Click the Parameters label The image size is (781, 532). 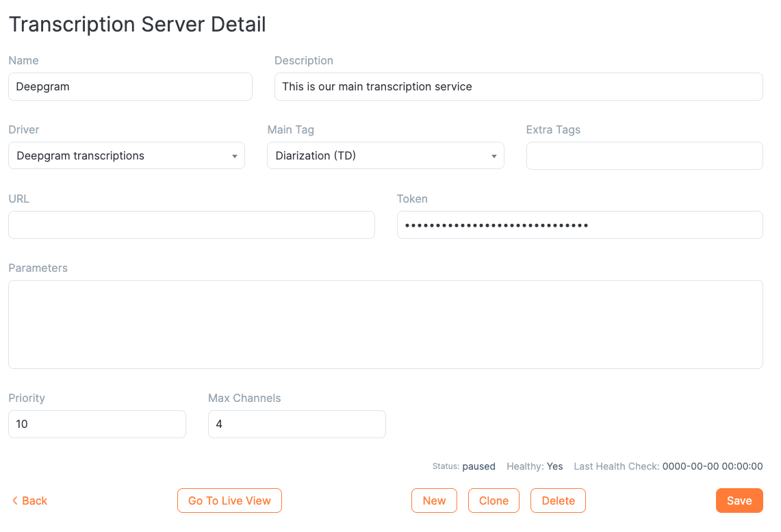(38, 268)
